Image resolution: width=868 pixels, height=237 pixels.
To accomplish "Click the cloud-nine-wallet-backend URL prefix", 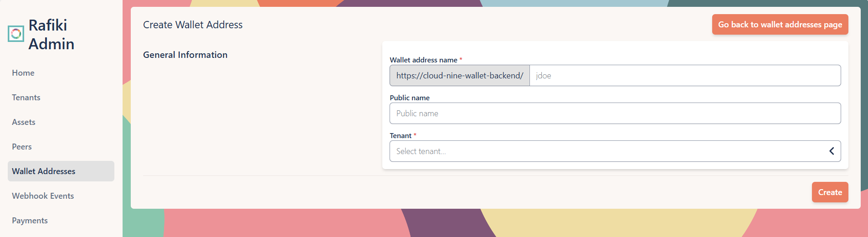I will (x=459, y=76).
